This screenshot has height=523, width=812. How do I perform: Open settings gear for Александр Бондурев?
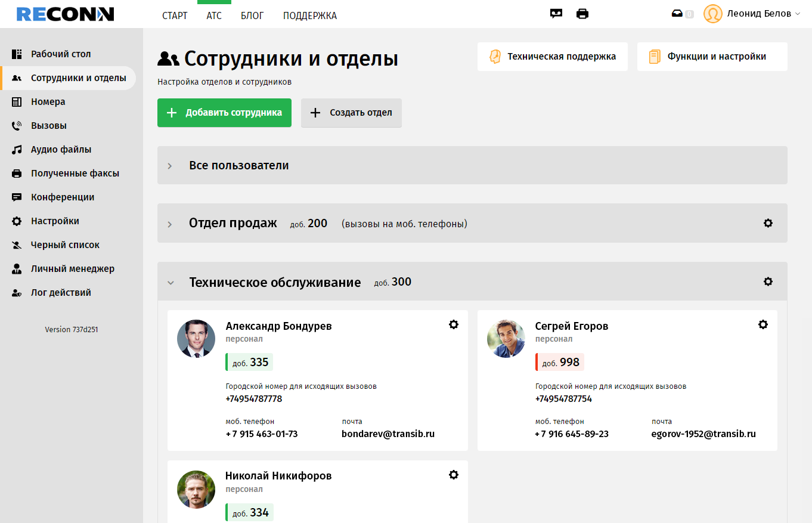[x=454, y=324]
